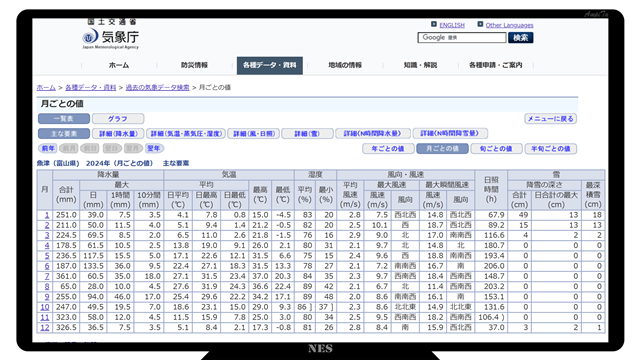Open month 9 link in the table
Viewport: 640px width, 360px height.
[x=47, y=297]
